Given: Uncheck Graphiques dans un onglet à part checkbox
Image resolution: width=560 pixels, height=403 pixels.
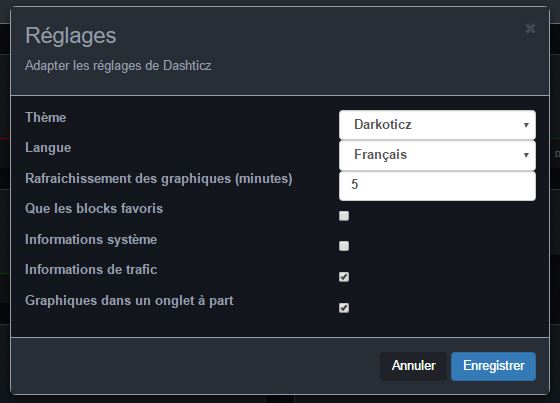Looking at the screenshot, I should click(x=344, y=308).
